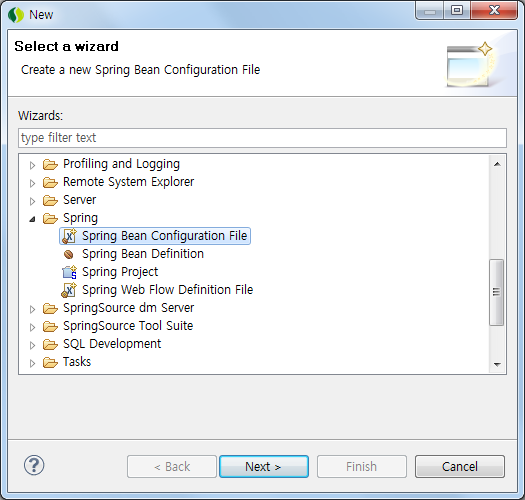Click the Next button

264,466
